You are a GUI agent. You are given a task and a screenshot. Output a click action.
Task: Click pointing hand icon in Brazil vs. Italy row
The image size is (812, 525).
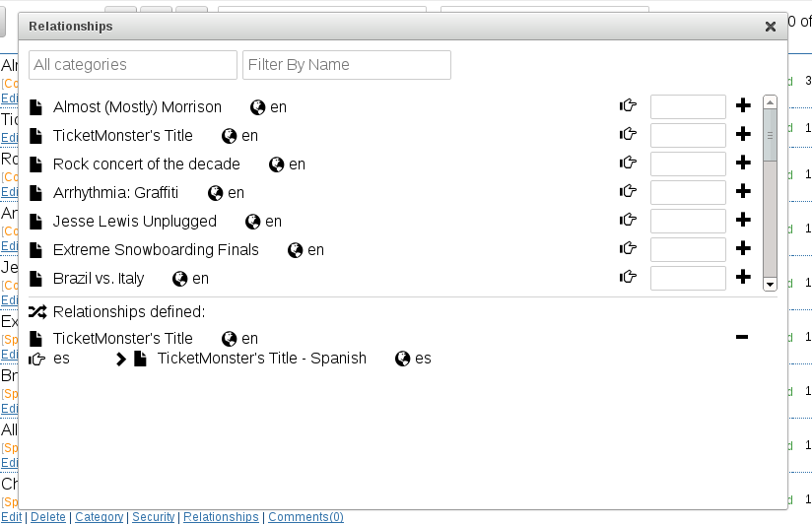[628, 277]
